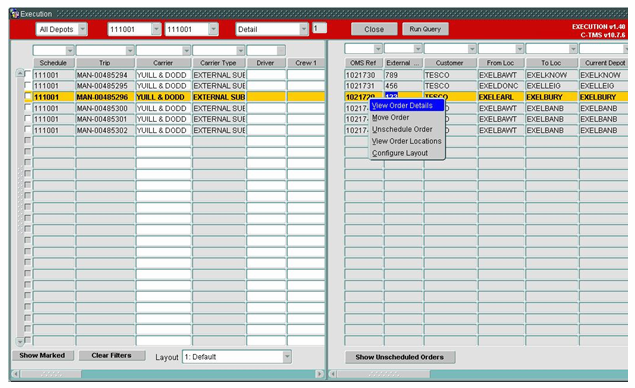Click the Carrier Type column header

[218, 63]
